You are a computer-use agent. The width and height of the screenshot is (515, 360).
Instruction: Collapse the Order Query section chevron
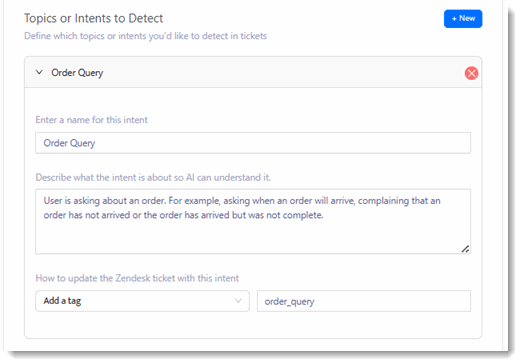(39, 72)
